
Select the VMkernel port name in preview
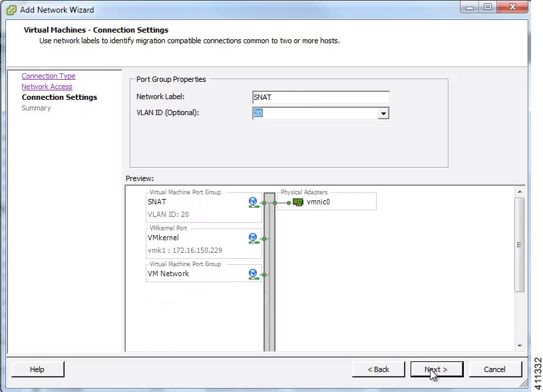(x=163, y=238)
